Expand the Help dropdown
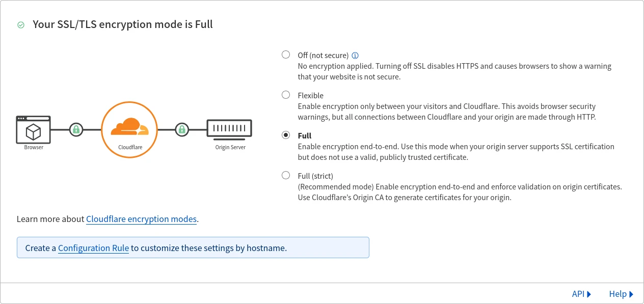644x304 pixels. click(621, 294)
